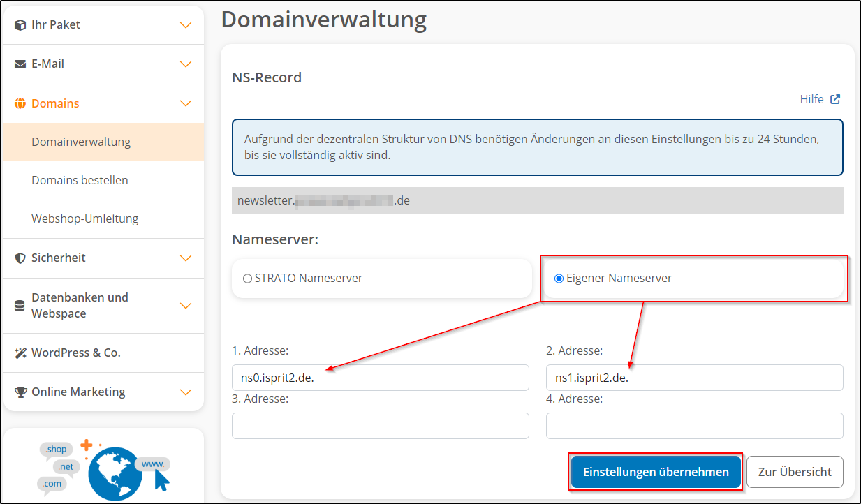Screen dimensions: 861x504
Task: Click the WordPress & Co. wand icon
Action: [x=20, y=353]
